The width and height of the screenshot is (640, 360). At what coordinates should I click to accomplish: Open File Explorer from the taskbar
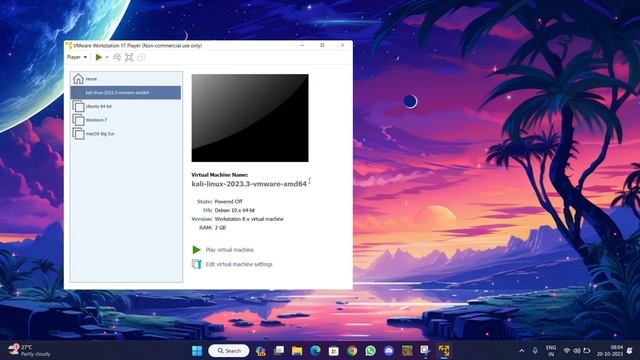coord(297,351)
